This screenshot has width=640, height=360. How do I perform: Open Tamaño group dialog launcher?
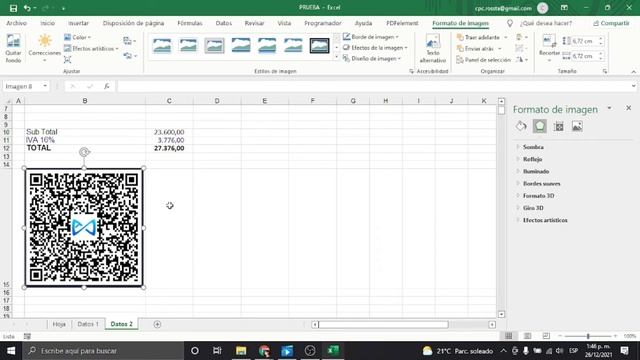[604, 71]
